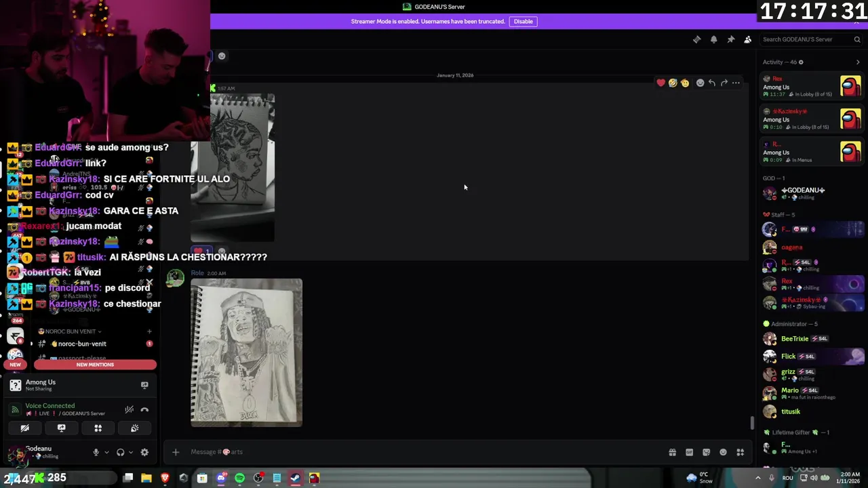Click Voice Connected status text

pyautogui.click(x=50, y=406)
